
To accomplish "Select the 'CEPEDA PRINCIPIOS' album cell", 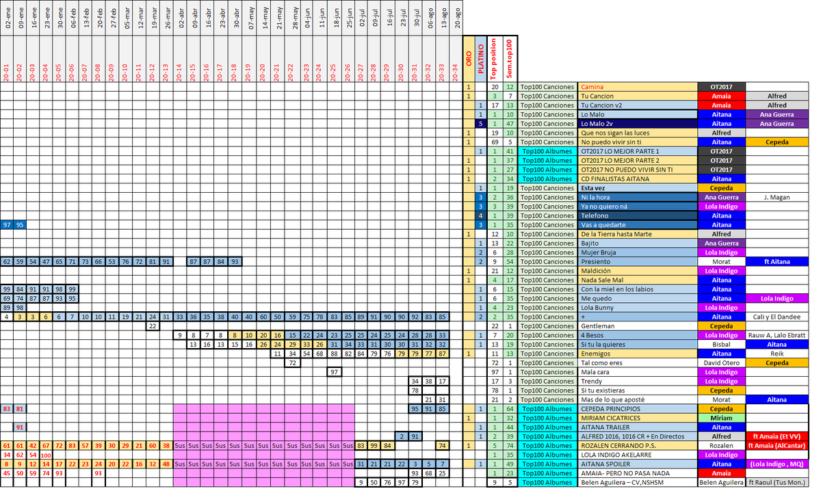I will tap(637, 409).
